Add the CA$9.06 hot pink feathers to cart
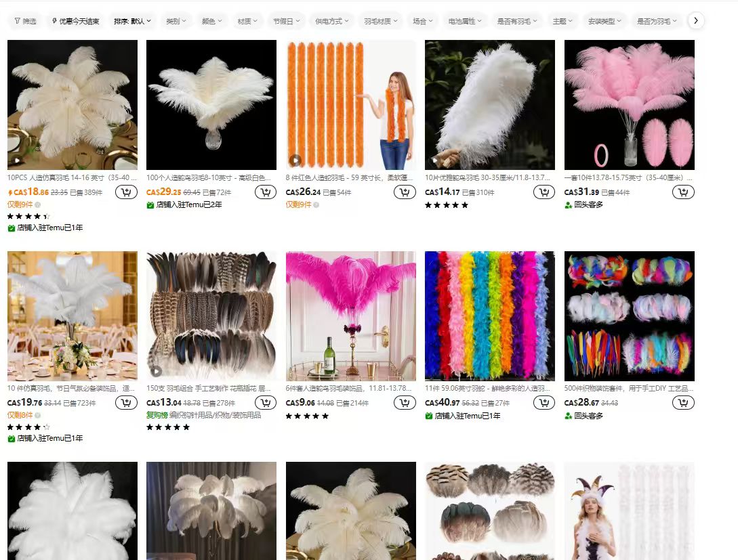 tap(405, 402)
